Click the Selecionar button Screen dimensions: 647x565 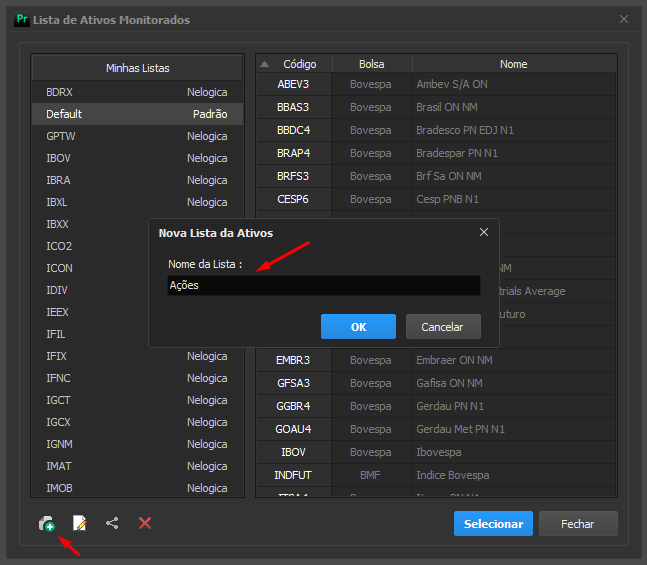493,523
